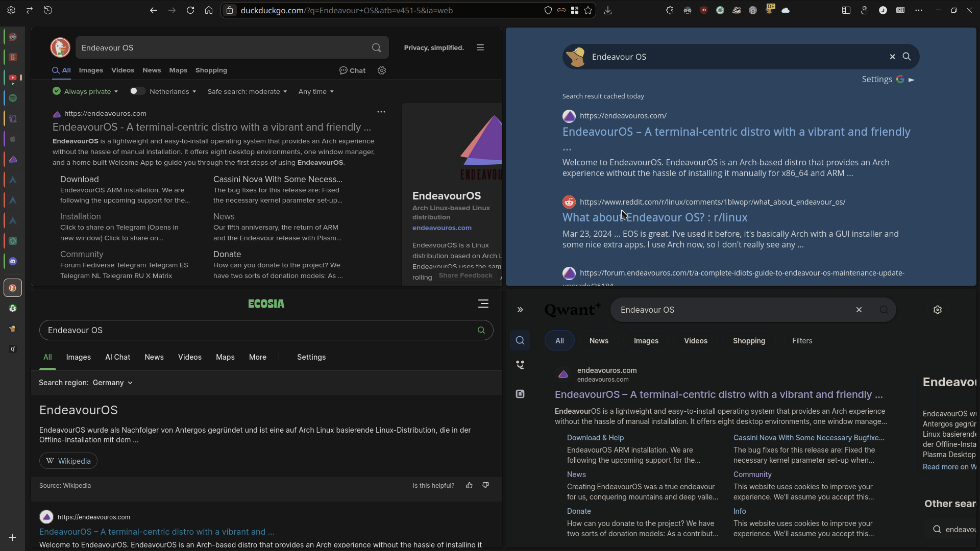Open Ecosia Search region Germany dropdown
Screen dimensions: 980x551
(113, 383)
